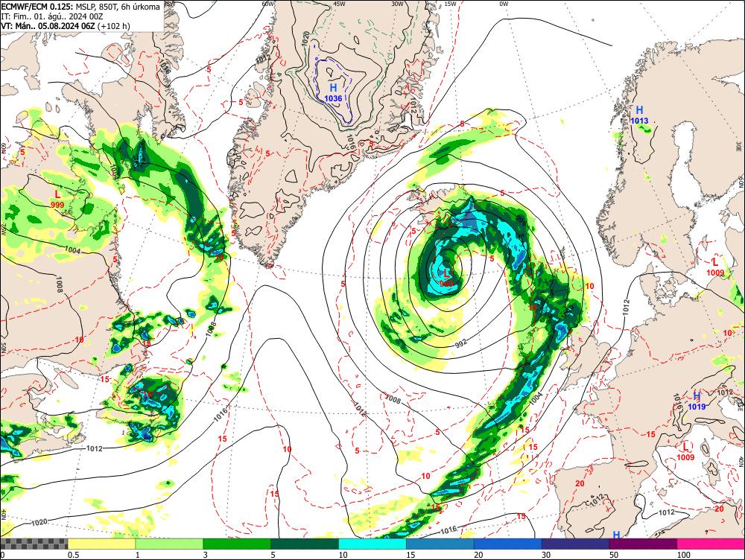The height and width of the screenshot is (560, 745).
Task: Pick the steel blue 15–20 mm legend swatch
Action: point(440,544)
